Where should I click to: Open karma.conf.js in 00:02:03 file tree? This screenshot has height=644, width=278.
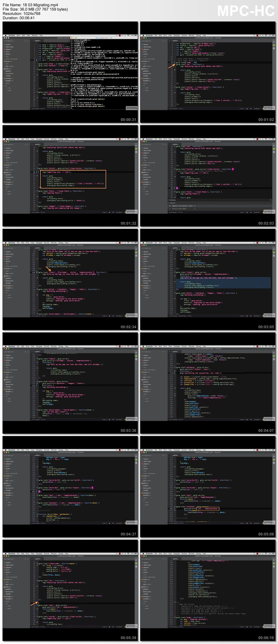click(x=147, y=177)
